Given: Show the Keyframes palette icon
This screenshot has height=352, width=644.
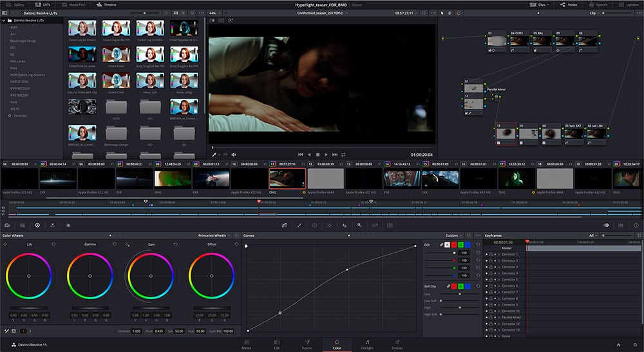Looking at the screenshot, I should tap(606, 226).
